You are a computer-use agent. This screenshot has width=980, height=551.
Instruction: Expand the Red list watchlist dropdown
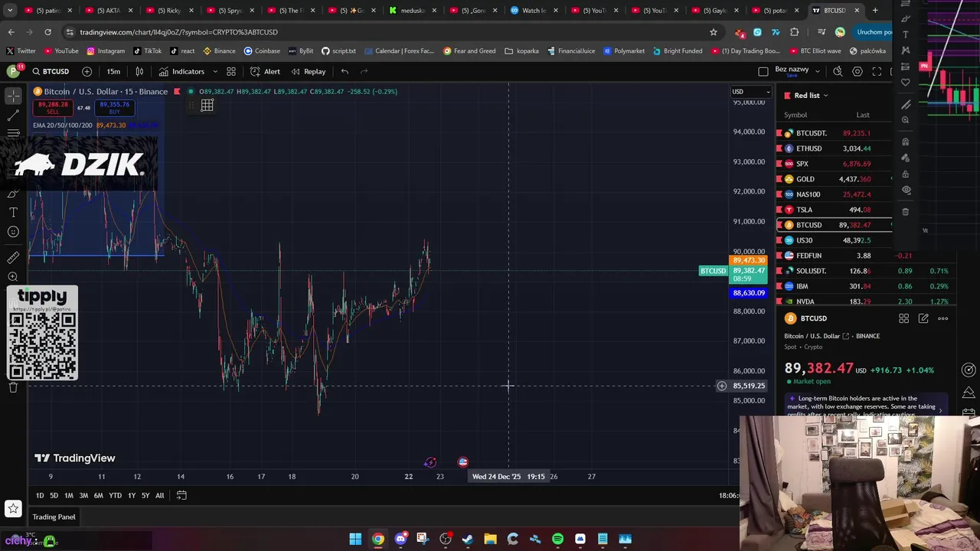pos(825,96)
